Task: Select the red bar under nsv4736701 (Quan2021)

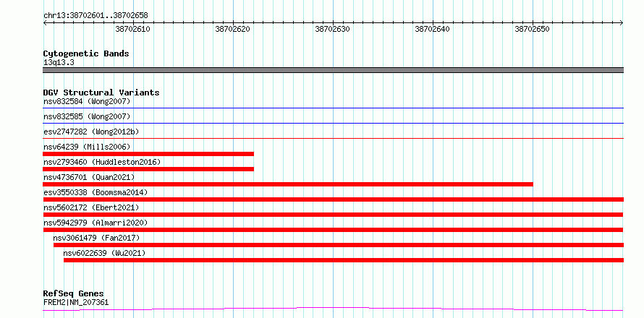Action: pos(288,184)
